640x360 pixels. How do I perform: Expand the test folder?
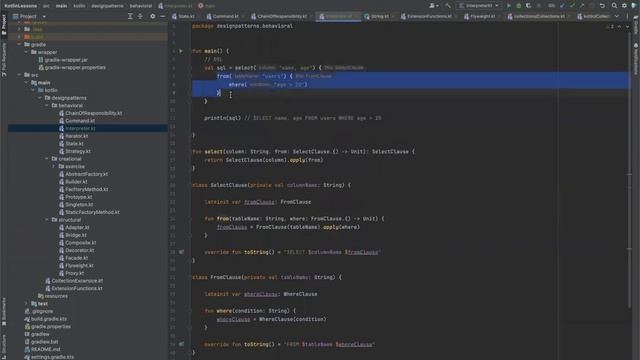[26, 303]
